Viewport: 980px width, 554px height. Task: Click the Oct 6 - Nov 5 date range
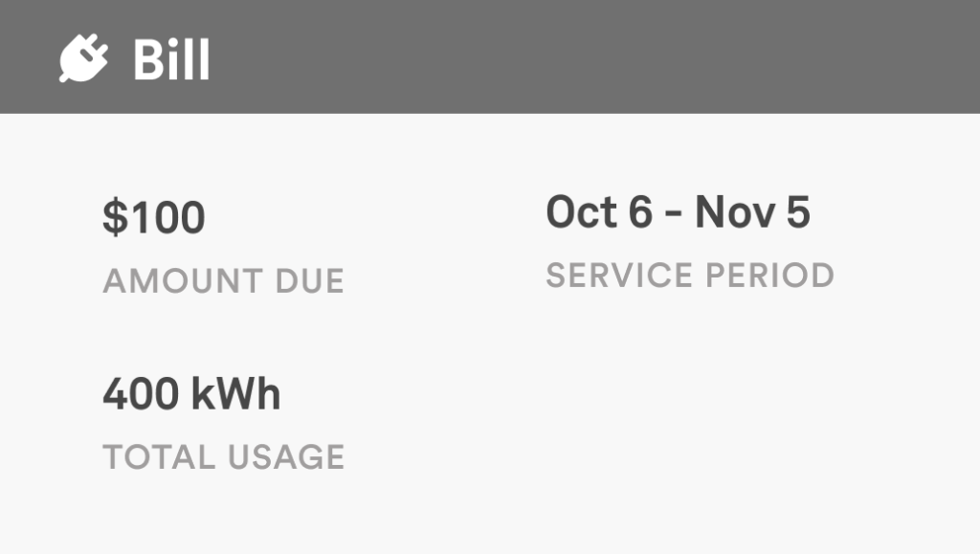[x=679, y=211]
